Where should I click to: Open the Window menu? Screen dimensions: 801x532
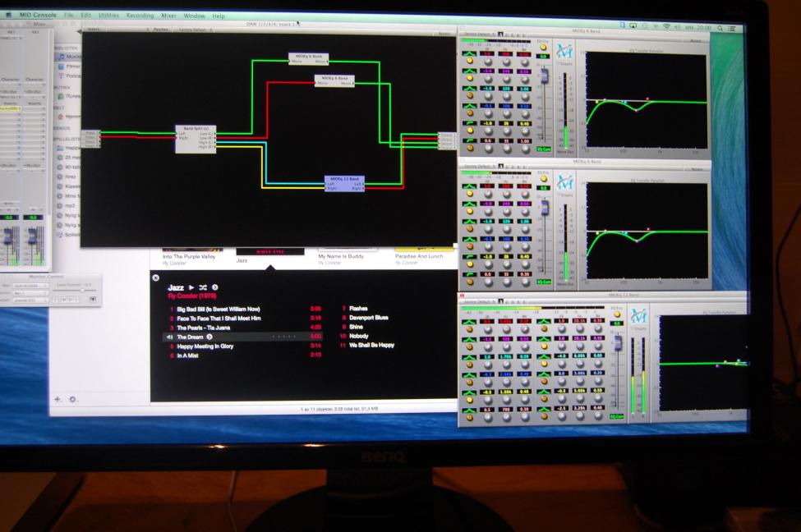click(194, 16)
